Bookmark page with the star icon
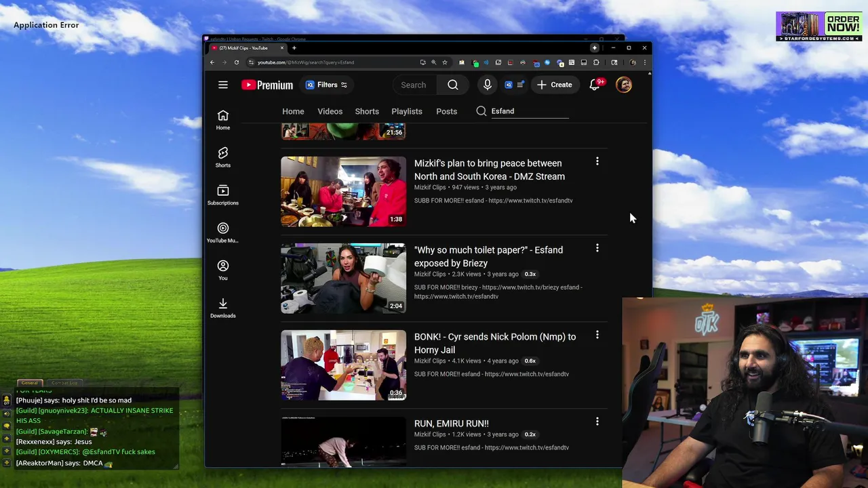Screen dimensions: 868x488 [x=445, y=62]
